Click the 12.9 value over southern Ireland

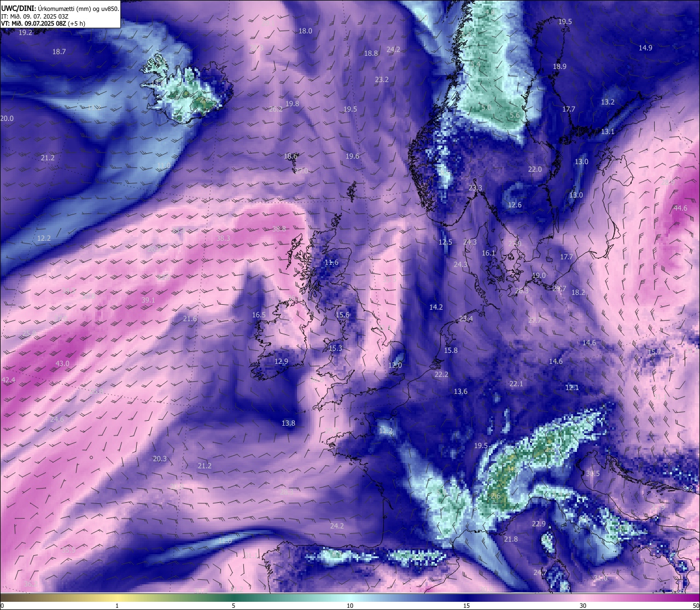[x=281, y=362]
